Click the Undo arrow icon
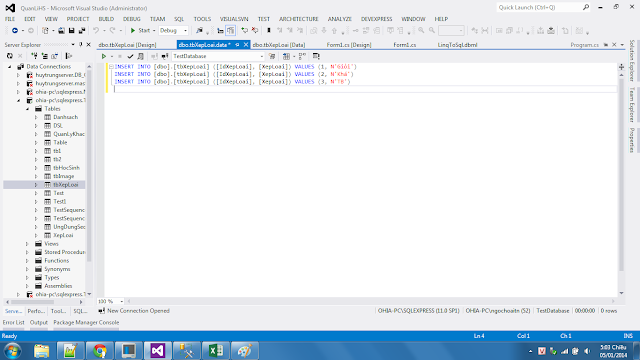Viewport: 640px width, 360px height. coord(96,31)
